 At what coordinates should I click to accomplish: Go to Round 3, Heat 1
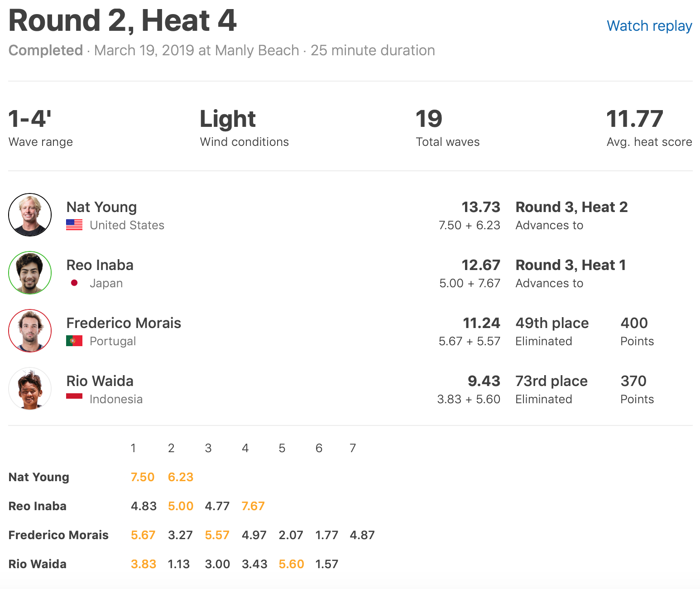tap(571, 265)
